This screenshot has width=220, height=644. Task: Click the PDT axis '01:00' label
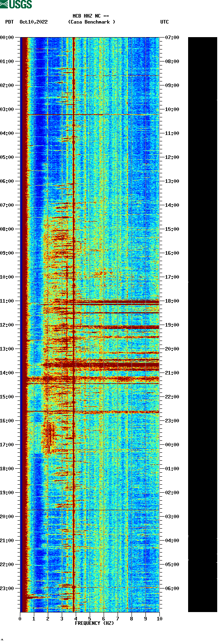[x=7, y=61]
